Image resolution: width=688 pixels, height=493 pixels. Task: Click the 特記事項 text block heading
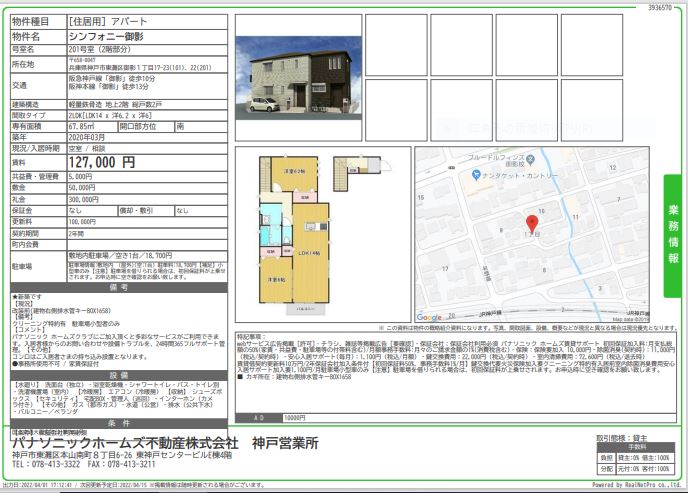pyautogui.click(x=251, y=337)
